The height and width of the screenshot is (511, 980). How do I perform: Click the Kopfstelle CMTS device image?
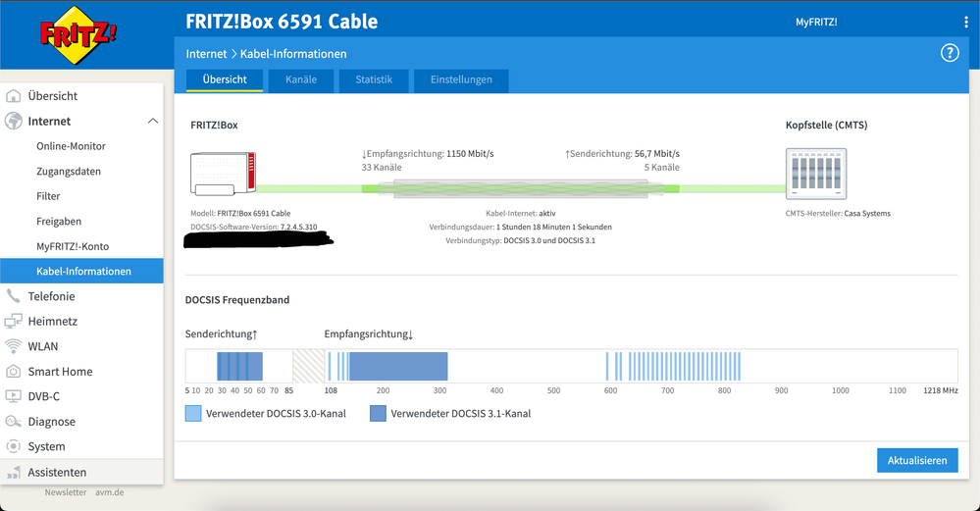(x=815, y=174)
